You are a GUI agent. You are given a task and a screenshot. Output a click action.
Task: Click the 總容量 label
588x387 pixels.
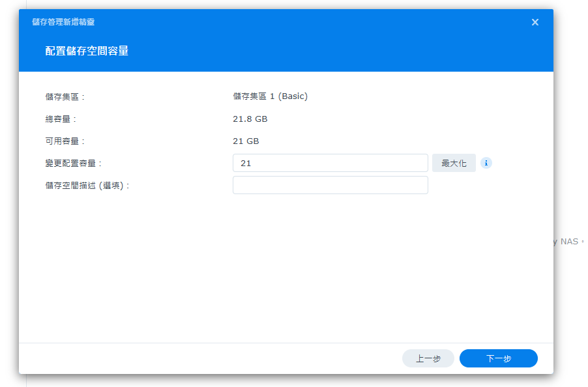point(61,119)
